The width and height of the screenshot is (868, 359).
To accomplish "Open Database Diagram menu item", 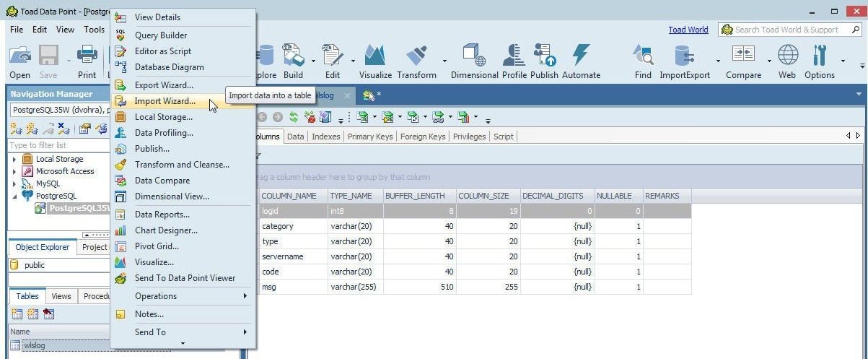I will coord(169,67).
